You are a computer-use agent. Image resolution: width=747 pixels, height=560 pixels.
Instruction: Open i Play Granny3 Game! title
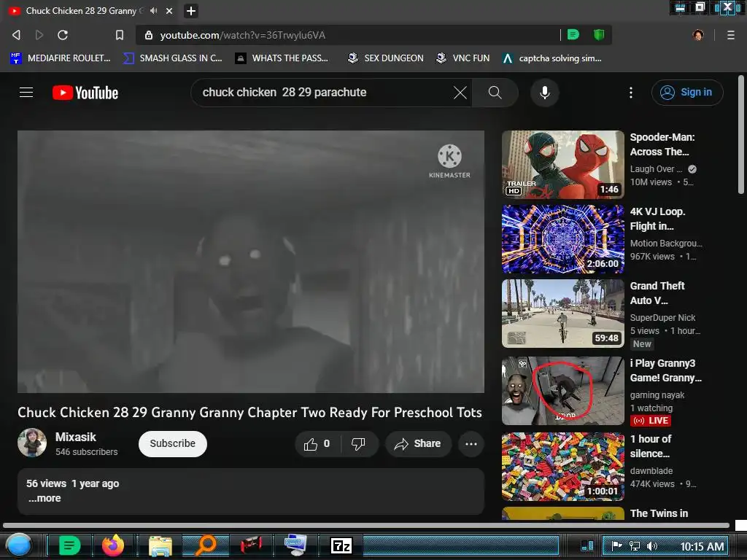665,370
